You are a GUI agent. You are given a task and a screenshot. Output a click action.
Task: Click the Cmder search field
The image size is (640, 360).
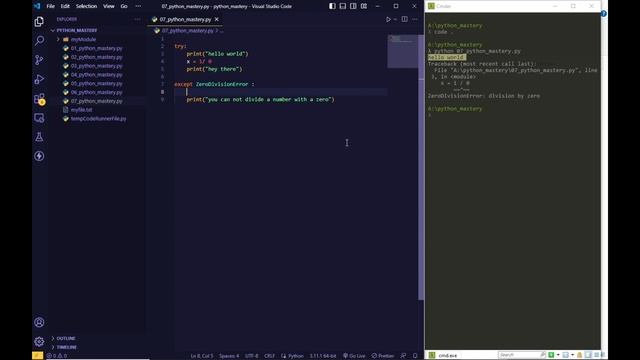click(522, 355)
